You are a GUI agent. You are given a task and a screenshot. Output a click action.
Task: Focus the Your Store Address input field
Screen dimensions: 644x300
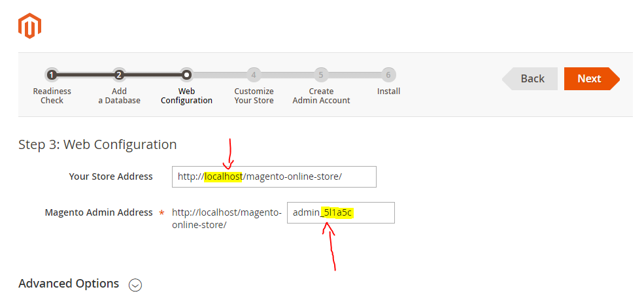coord(274,176)
